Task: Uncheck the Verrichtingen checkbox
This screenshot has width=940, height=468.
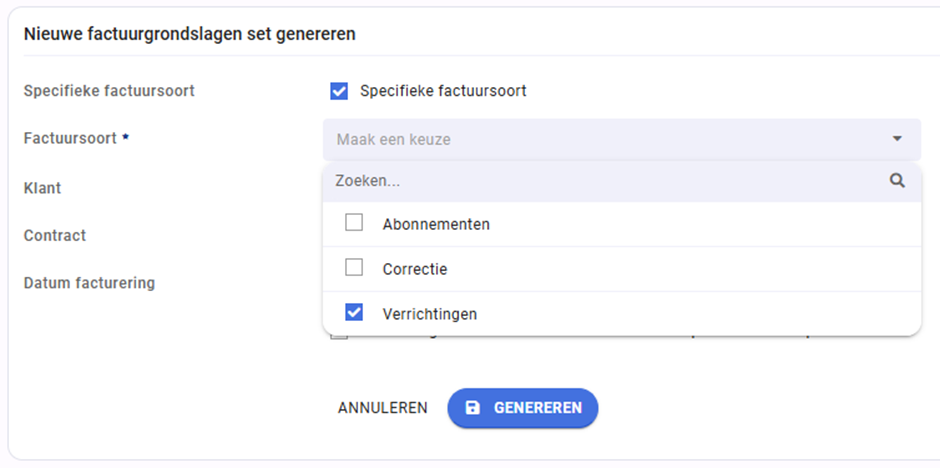Action: 354,313
